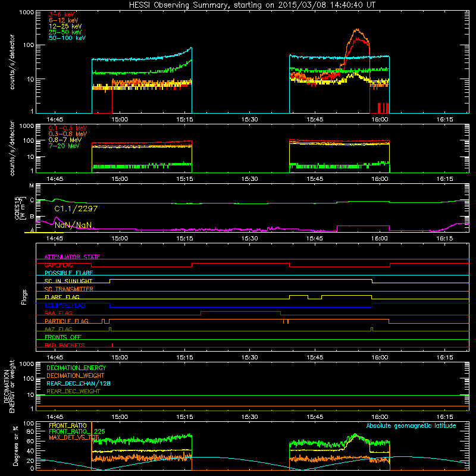Image resolution: width=476 pixels, height=476 pixels.
Task: Click the GOES15 axis label
Action: [19, 208]
